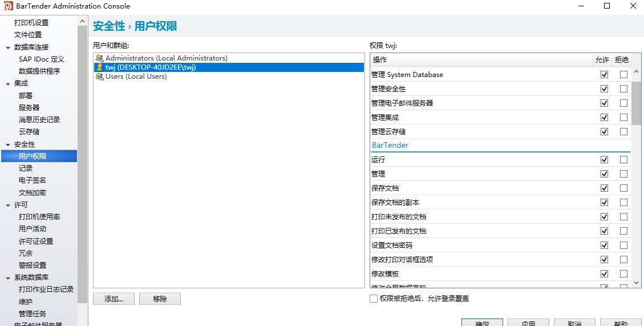Open 云存储 in sidebar

pos(29,132)
